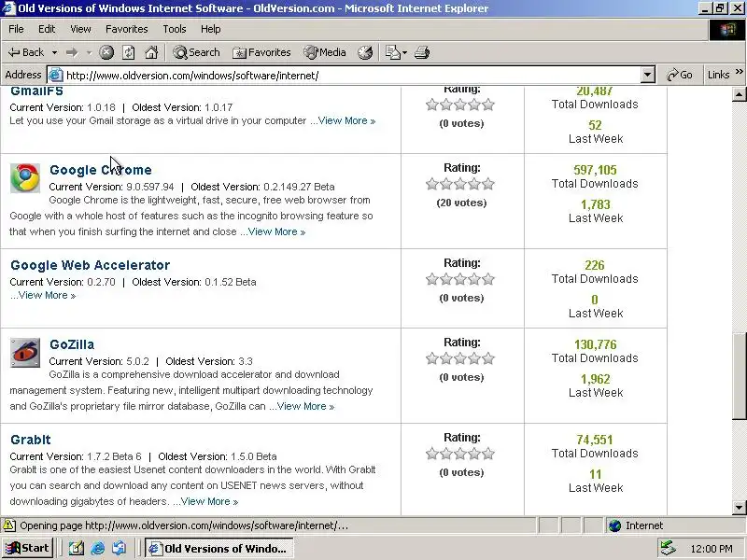Open the Forward history dropdown arrow
The height and width of the screenshot is (560, 747).
point(89,52)
